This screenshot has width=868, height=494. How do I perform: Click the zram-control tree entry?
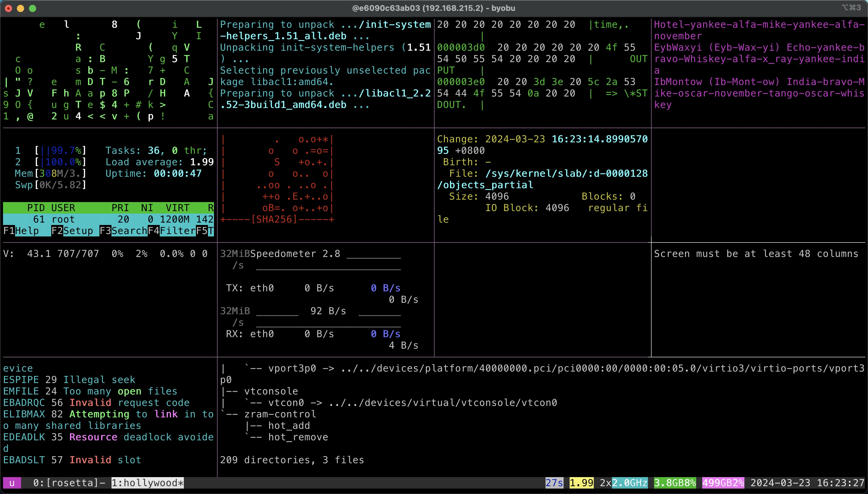280,414
